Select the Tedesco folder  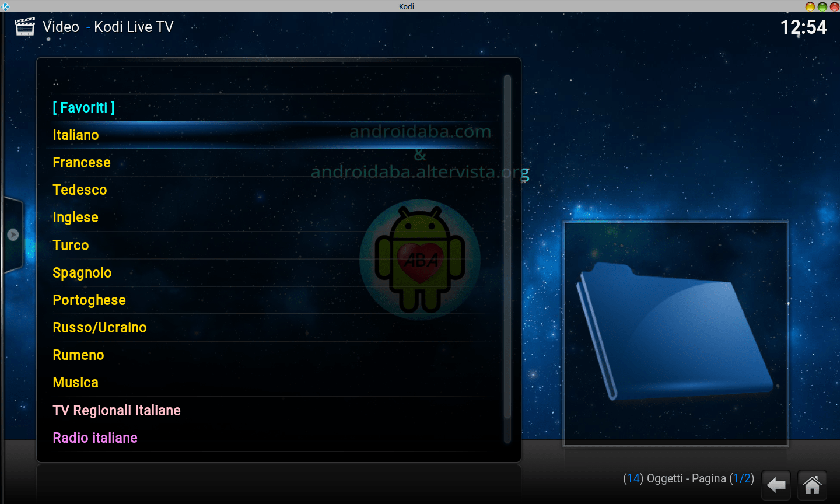[80, 190]
